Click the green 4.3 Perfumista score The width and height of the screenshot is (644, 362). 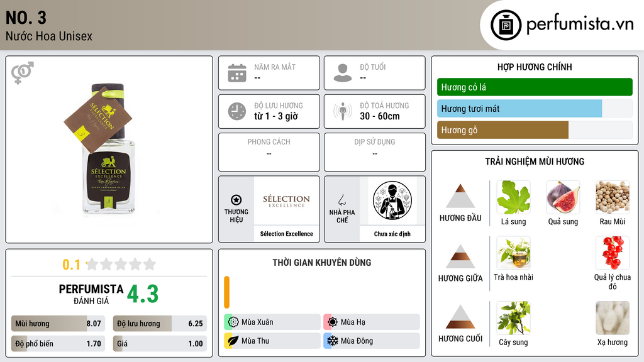click(143, 294)
